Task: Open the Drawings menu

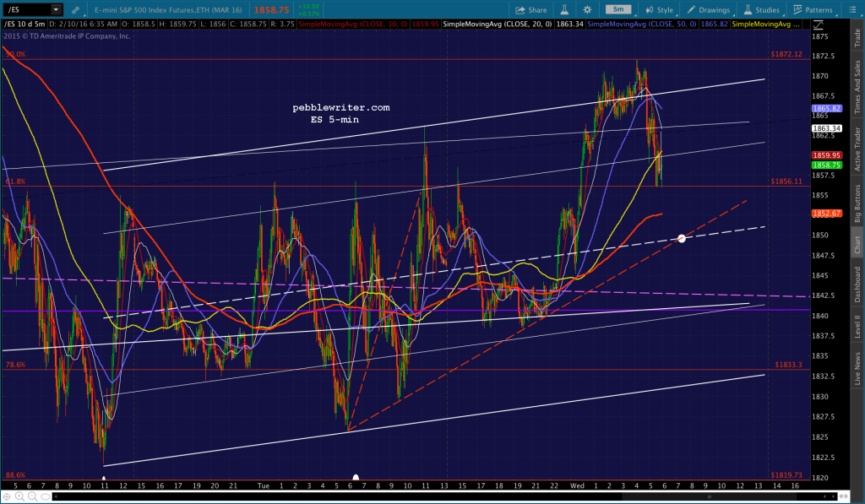Action: coord(709,10)
